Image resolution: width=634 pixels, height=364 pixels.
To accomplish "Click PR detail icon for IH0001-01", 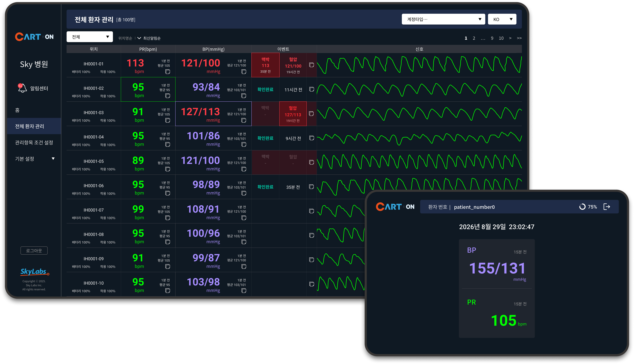I will point(168,72).
